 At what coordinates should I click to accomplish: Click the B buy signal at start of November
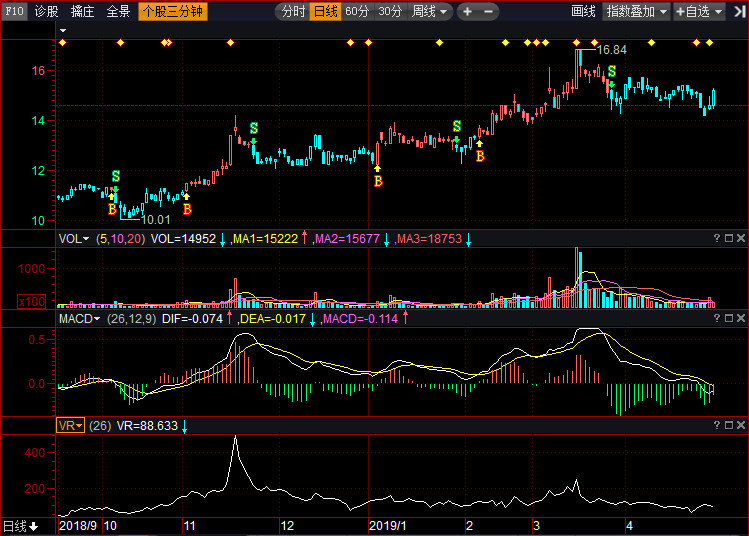pyautogui.click(x=187, y=209)
